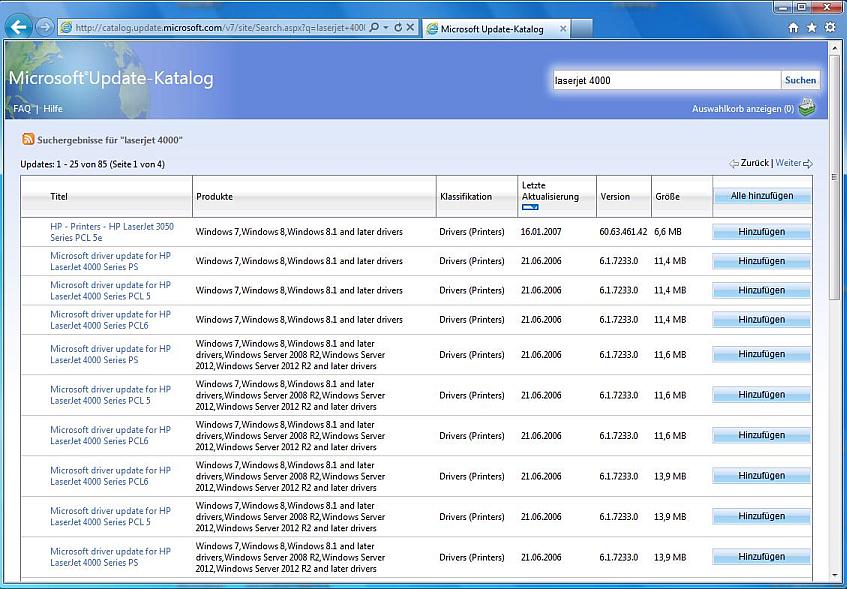The image size is (847, 589).
Task: Open the address bar dropdown arrow
Action: [x=386, y=28]
